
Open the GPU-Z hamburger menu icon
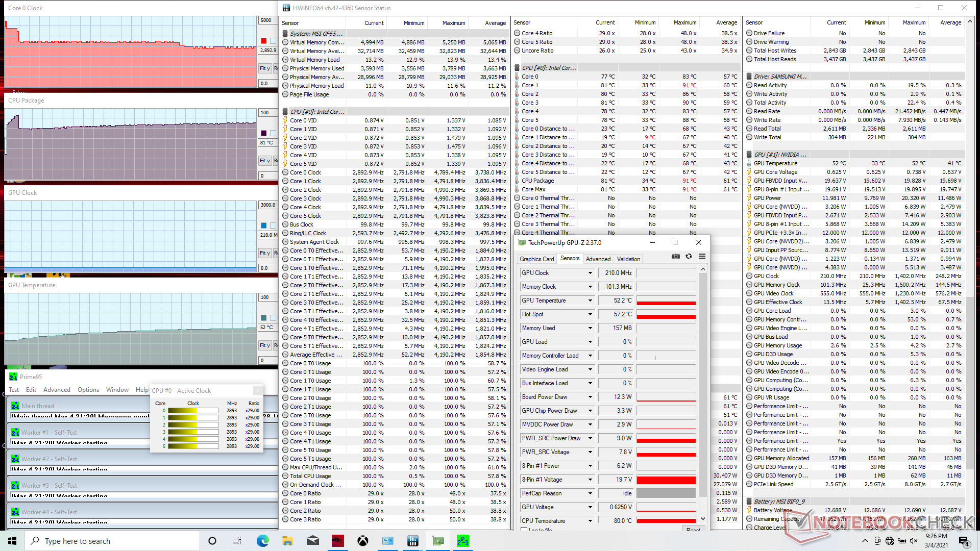702,257
